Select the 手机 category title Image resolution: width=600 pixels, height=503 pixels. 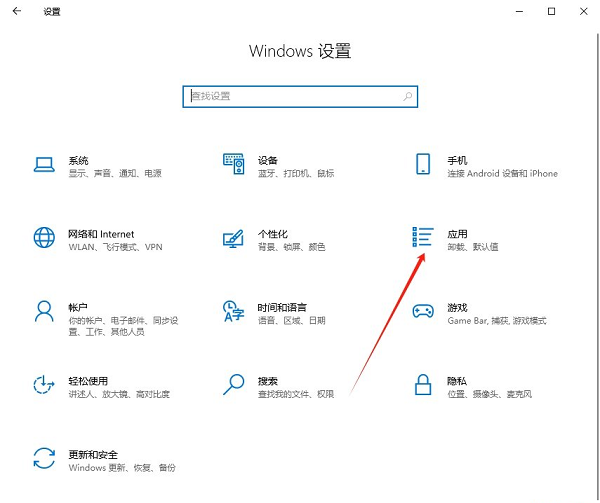click(x=457, y=160)
